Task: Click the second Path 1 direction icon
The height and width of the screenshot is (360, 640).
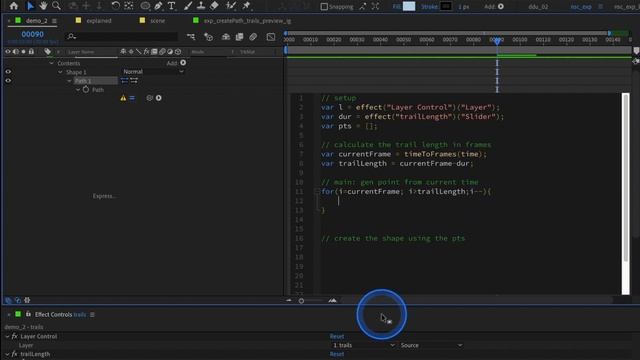Action: pos(134,81)
